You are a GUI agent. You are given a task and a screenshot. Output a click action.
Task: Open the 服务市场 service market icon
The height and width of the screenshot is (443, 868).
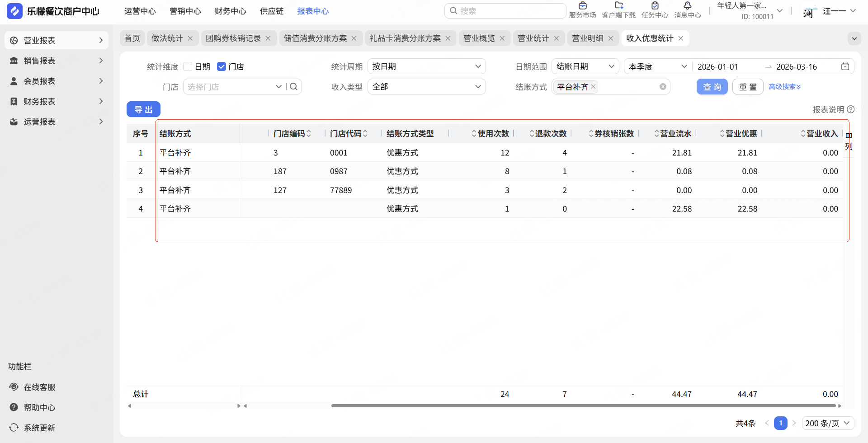point(582,6)
